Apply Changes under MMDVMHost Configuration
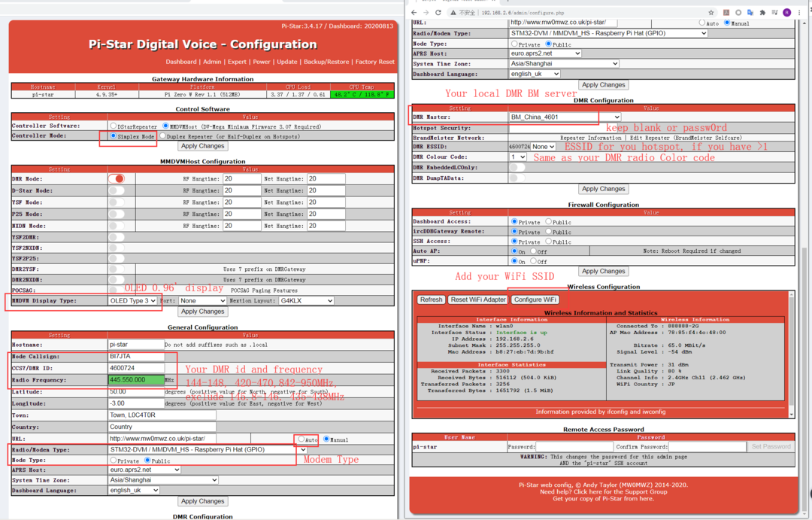The height and width of the screenshot is (520, 812). (202, 312)
